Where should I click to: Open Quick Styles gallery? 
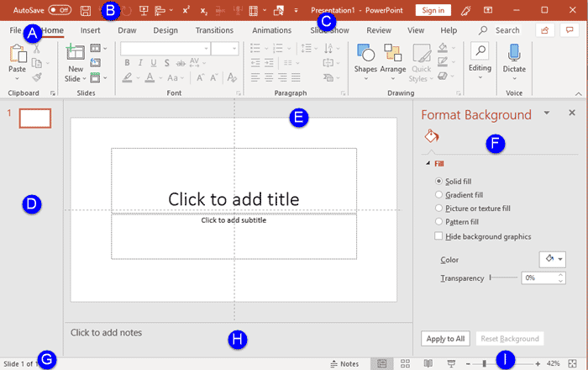click(x=422, y=63)
